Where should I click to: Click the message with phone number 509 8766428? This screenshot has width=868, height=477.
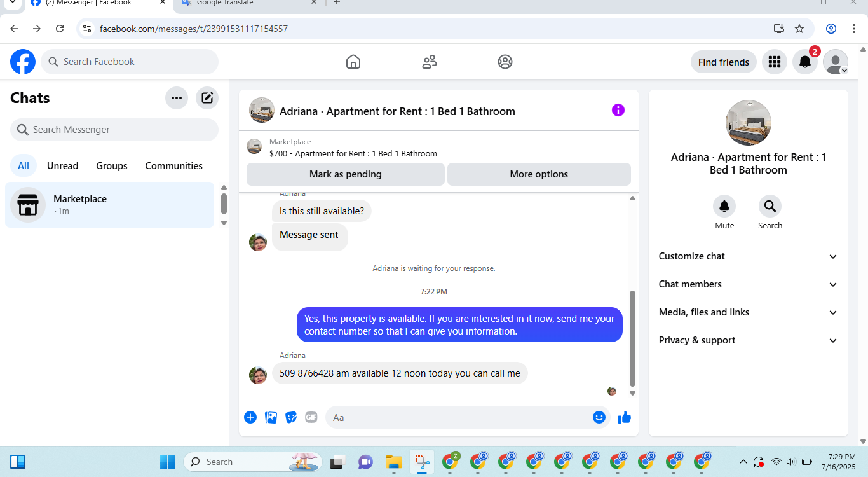(x=400, y=373)
